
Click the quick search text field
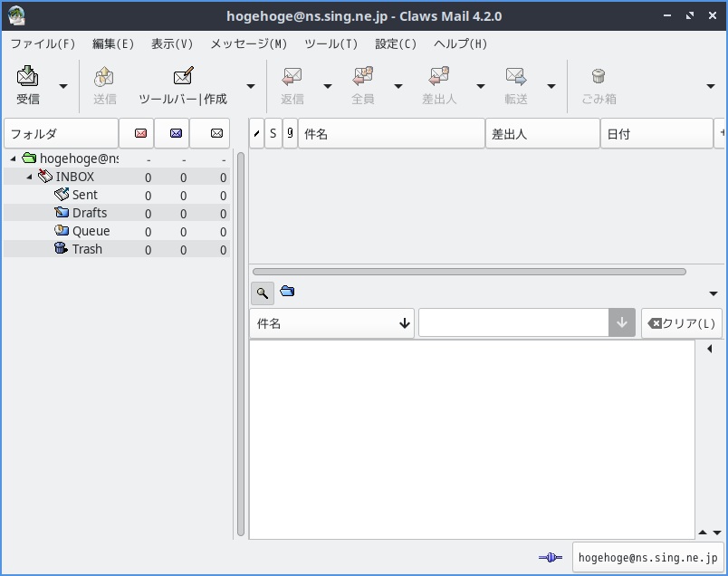(513, 322)
